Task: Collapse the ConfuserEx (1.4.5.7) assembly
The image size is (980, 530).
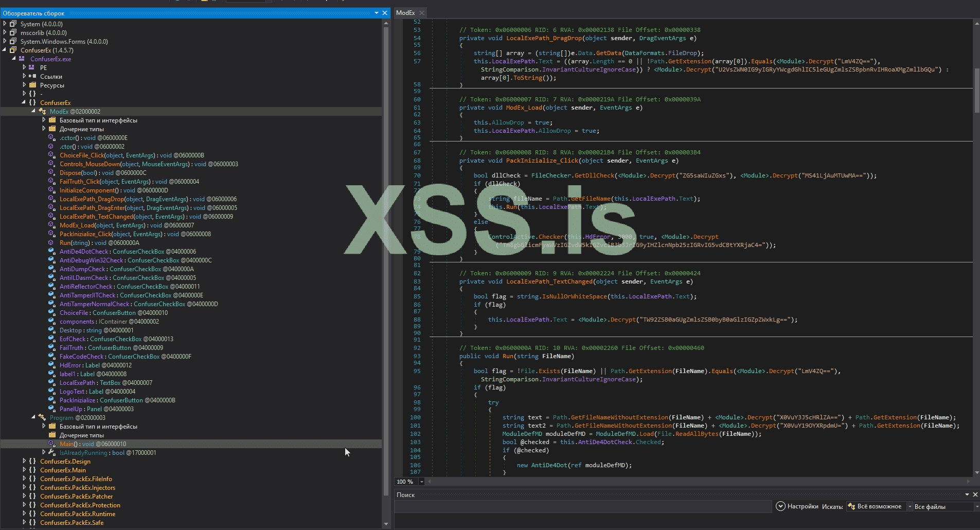Action: (x=5, y=50)
